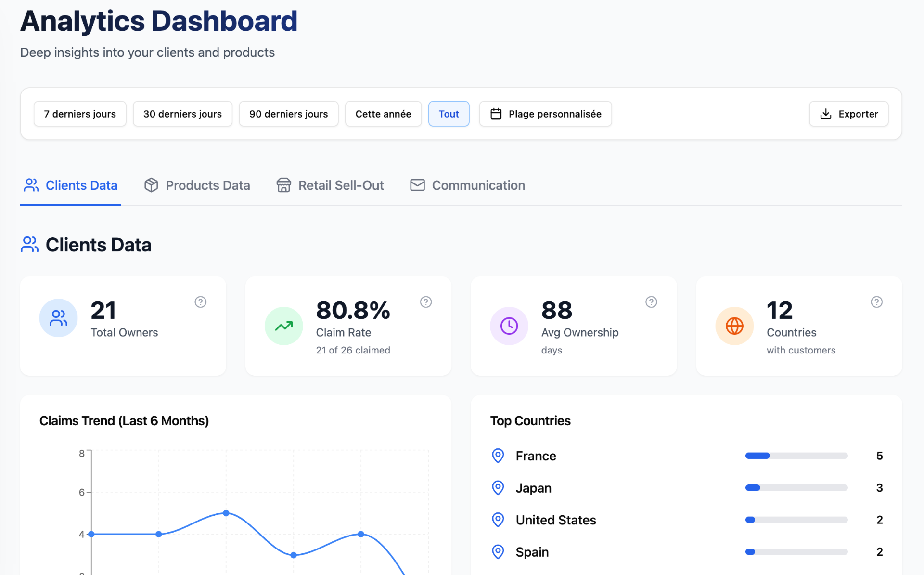924x575 pixels.
Task: Go to the Communication tab
Action: pos(467,185)
